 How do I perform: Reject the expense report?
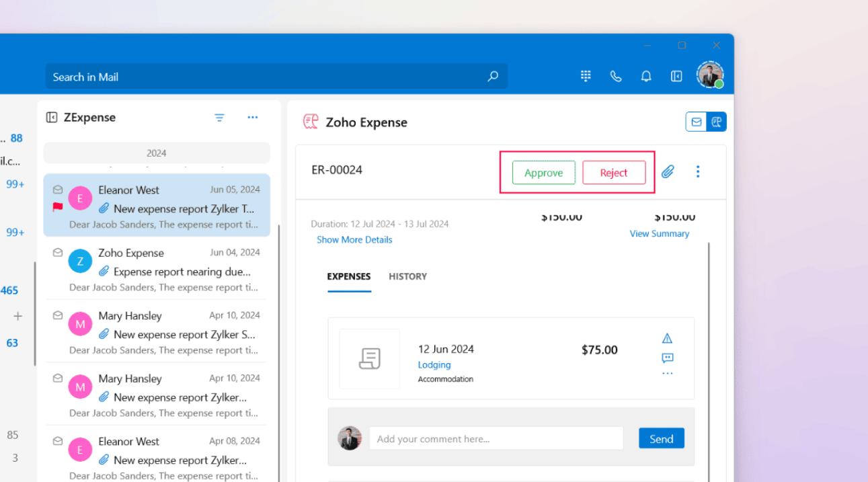click(614, 173)
